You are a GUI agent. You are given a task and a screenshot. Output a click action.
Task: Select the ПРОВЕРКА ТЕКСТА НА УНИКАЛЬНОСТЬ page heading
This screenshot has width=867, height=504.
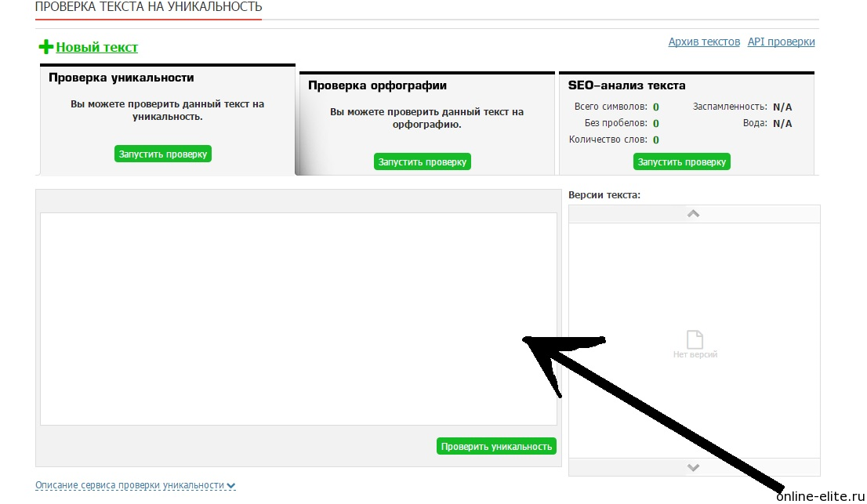[148, 7]
